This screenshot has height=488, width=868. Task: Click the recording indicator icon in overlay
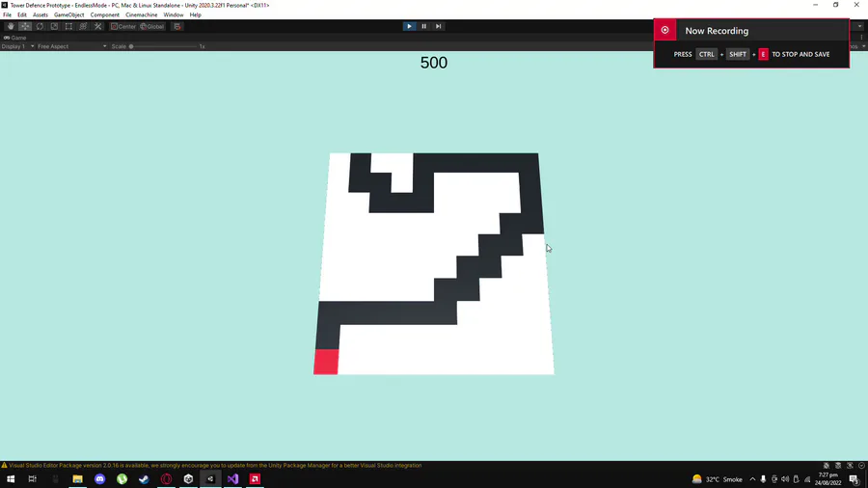pos(665,30)
